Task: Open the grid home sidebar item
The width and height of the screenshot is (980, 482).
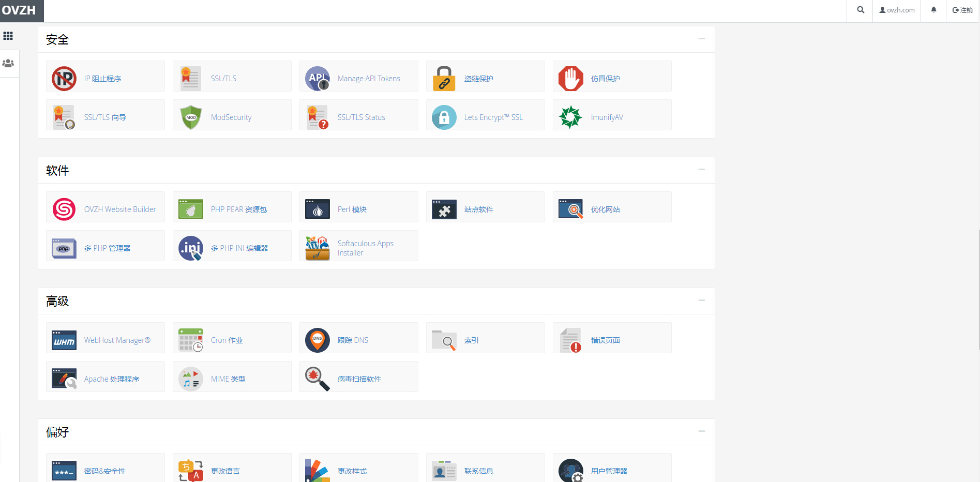Action: pos(8,36)
